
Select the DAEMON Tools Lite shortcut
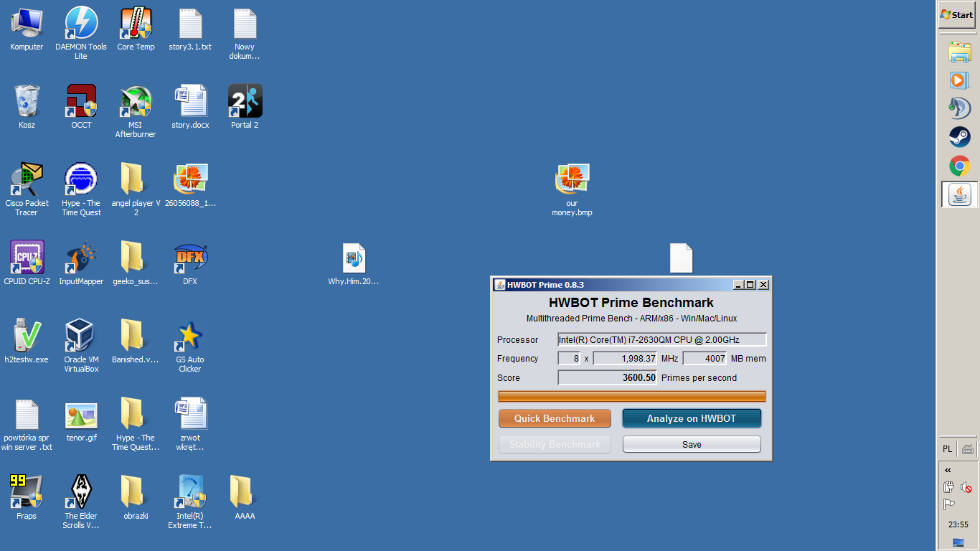coord(81,33)
